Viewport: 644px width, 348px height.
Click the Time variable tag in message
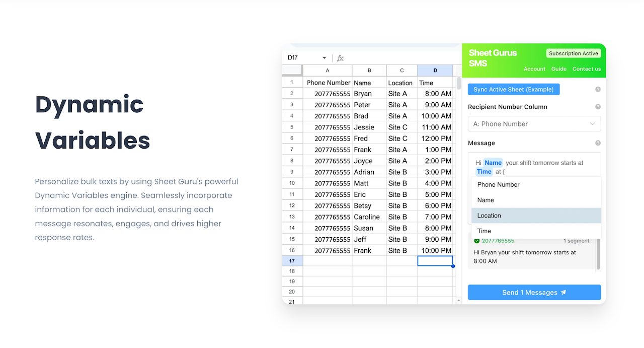point(485,172)
